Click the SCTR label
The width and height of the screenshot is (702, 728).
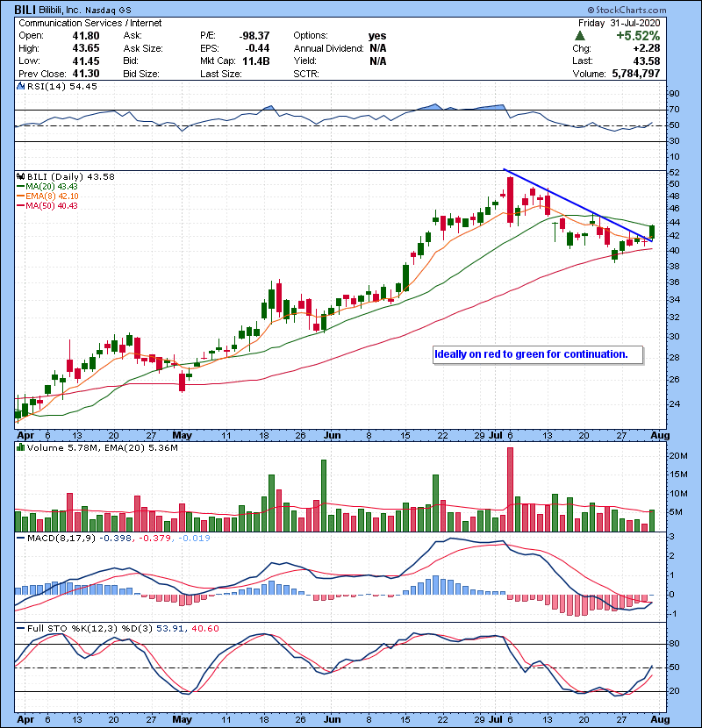point(306,74)
